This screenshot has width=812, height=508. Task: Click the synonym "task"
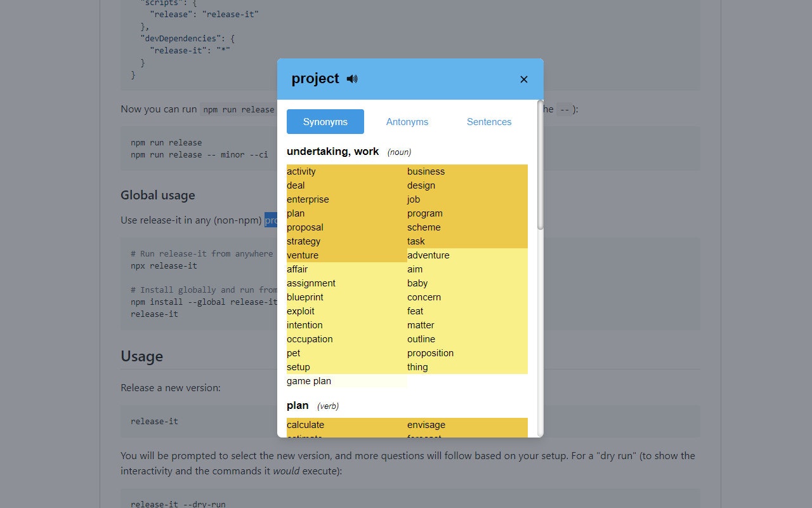416,241
